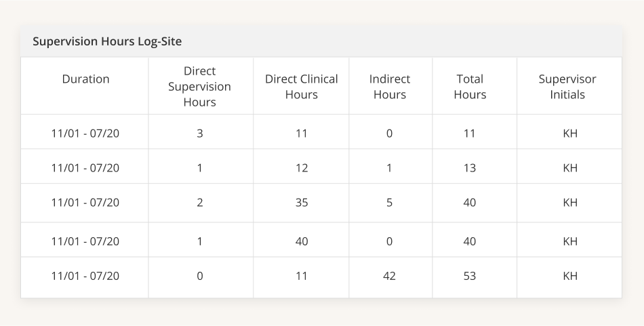Click the last row's direct supervision 0
This screenshot has width=644, height=326.
tap(199, 276)
